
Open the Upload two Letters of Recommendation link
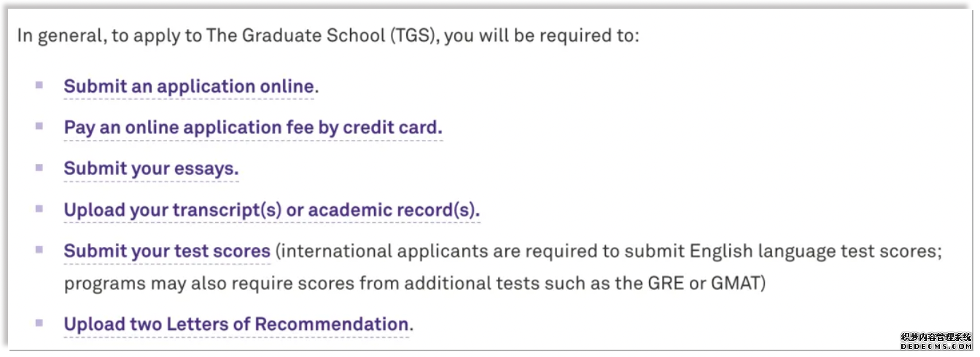click(x=236, y=325)
